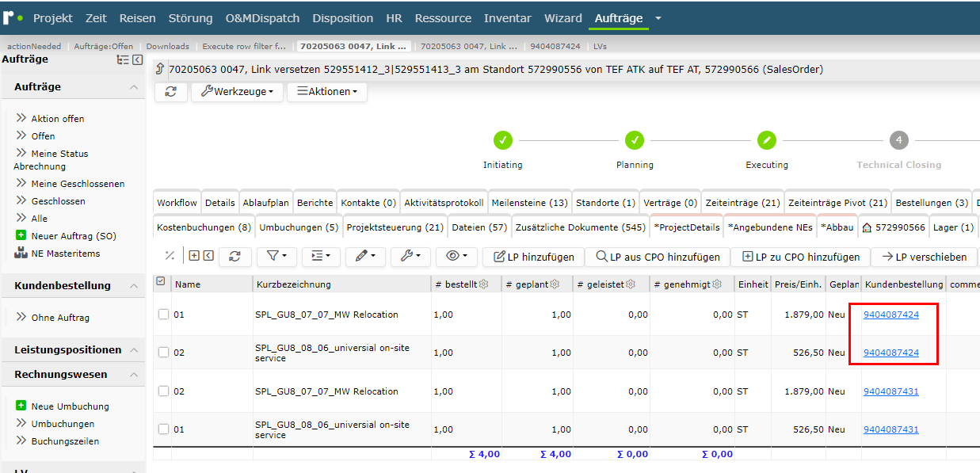Viewport: 980px width, 473px height.
Task: Switch to the Dateien (57) tab
Action: 479,227
